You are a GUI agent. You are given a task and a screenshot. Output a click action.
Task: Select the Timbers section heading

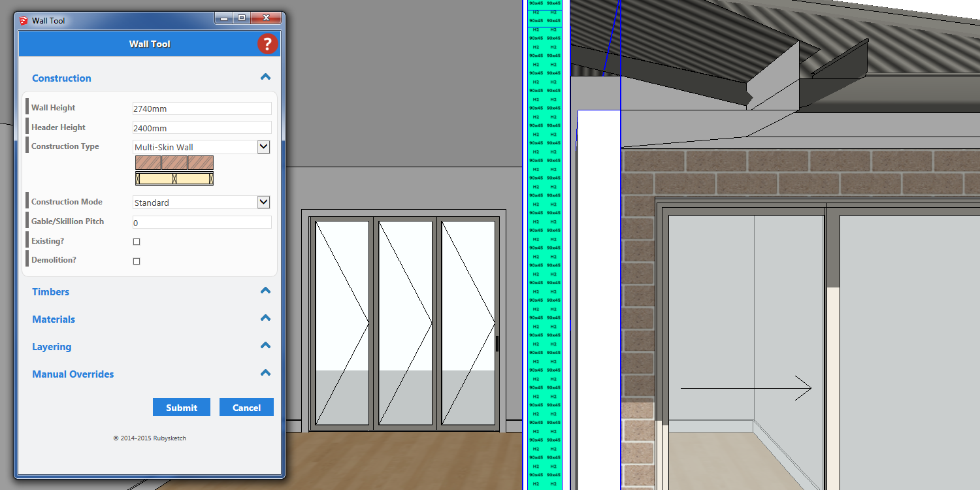tap(50, 292)
